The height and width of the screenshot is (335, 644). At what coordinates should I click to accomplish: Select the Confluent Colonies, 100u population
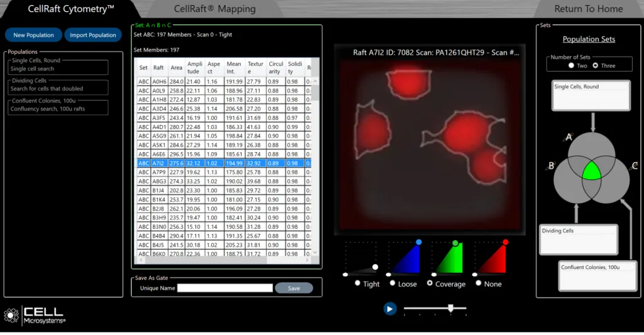pos(58,106)
